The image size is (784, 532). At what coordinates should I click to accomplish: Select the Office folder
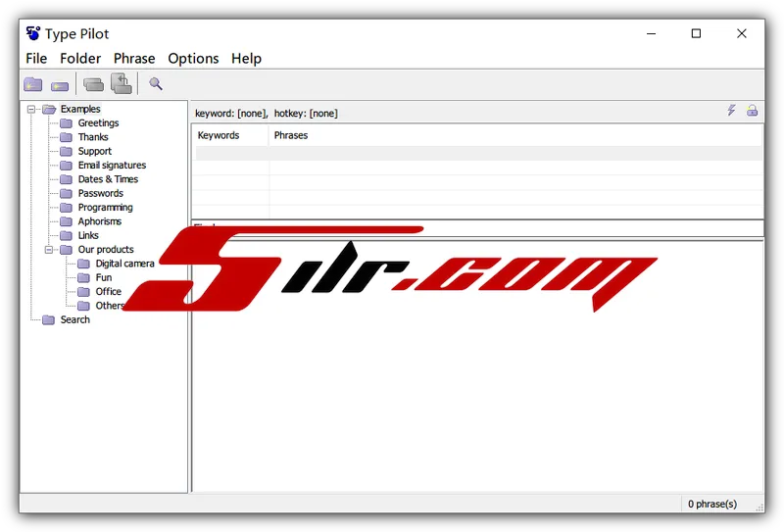click(109, 292)
